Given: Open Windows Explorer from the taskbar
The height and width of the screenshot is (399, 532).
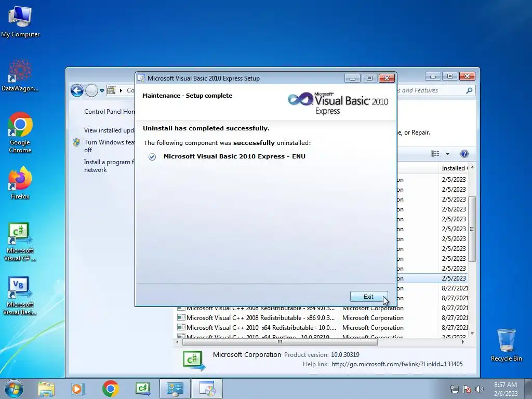Looking at the screenshot, I should (46, 389).
